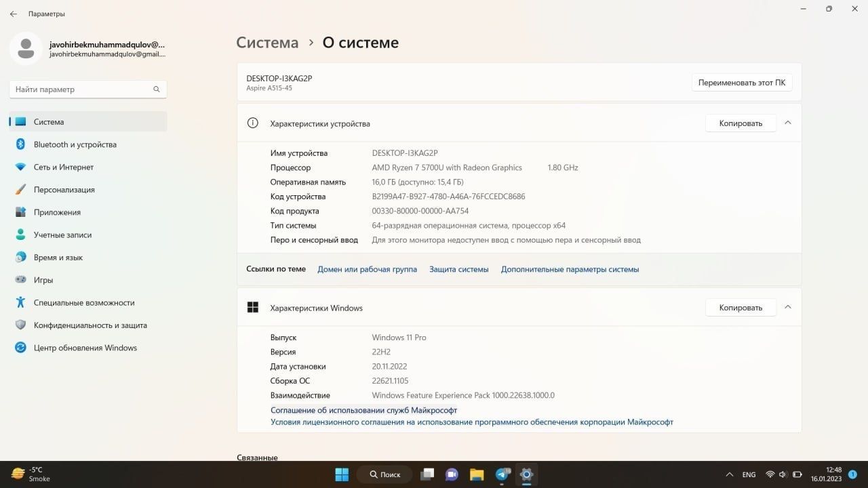The width and height of the screenshot is (868, 488).
Task: Click the Приложения icon in sidebar
Action: pos(20,212)
